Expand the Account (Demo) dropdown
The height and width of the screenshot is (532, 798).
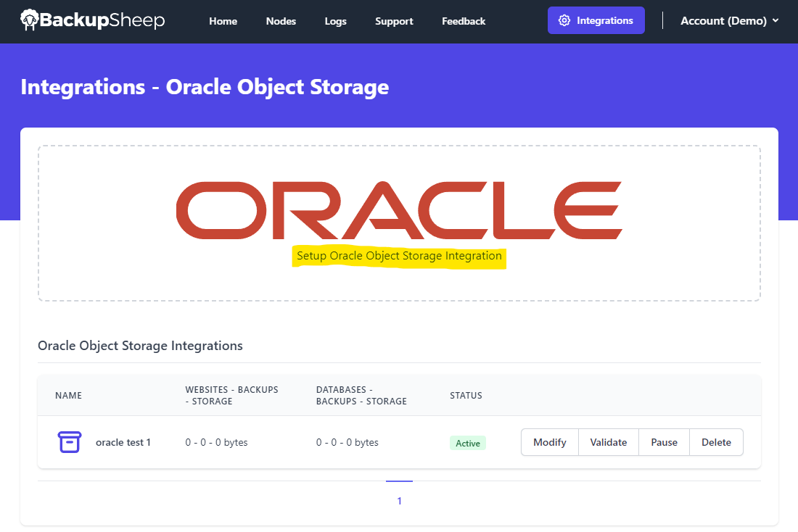click(729, 21)
